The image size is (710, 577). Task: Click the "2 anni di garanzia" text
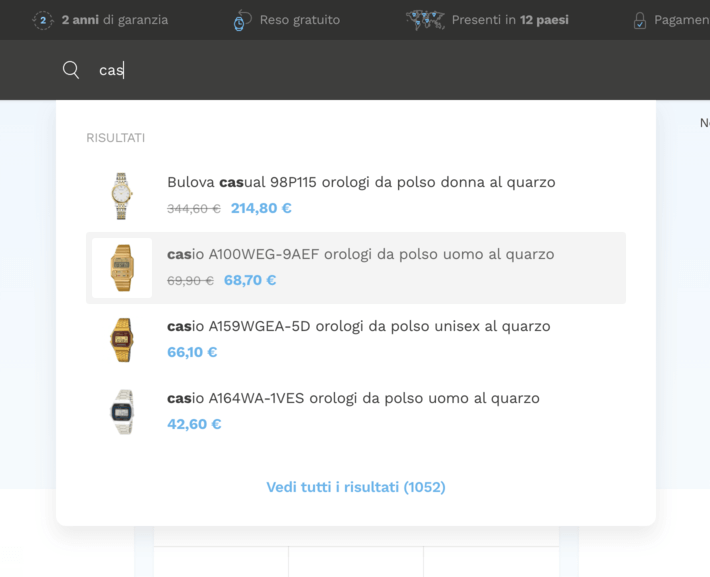point(114,20)
